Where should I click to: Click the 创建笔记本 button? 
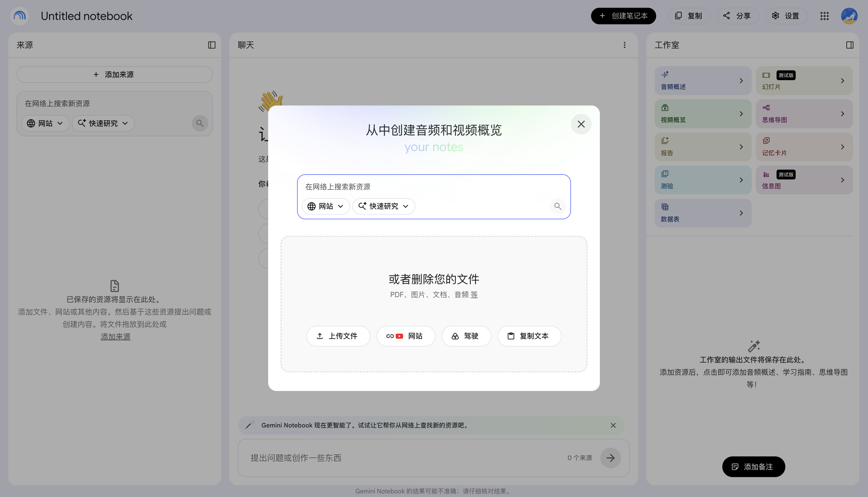tap(623, 16)
